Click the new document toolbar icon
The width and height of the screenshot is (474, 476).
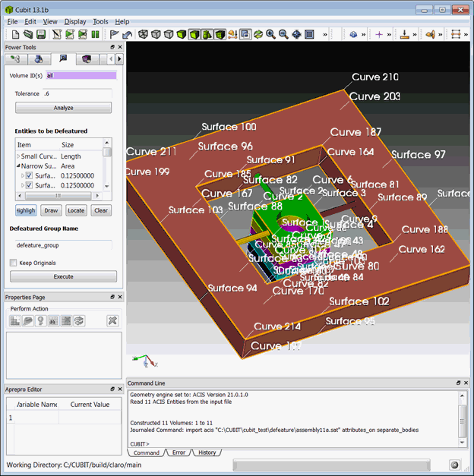coord(16,34)
